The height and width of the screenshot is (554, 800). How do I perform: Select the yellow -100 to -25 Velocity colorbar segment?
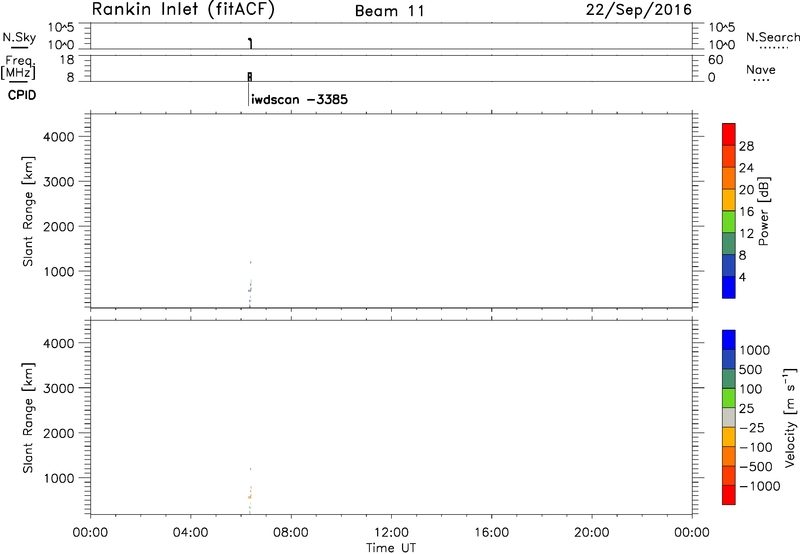click(x=729, y=437)
